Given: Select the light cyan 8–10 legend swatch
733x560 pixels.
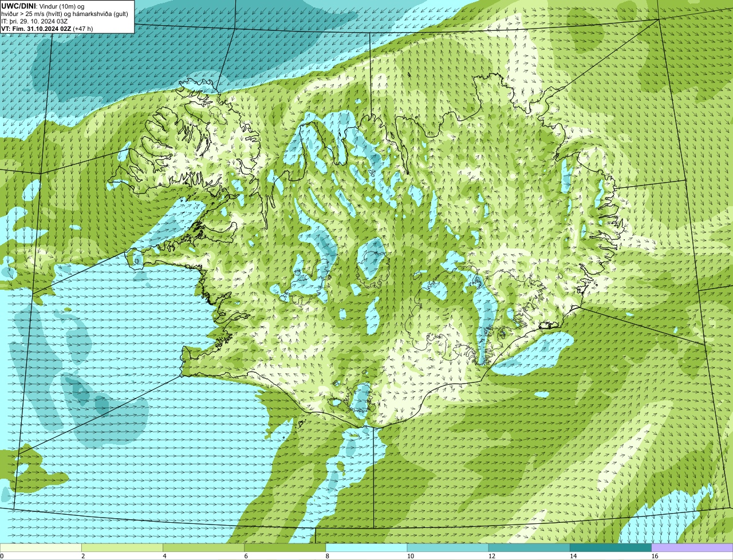Looking at the screenshot, I should coord(366,547).
